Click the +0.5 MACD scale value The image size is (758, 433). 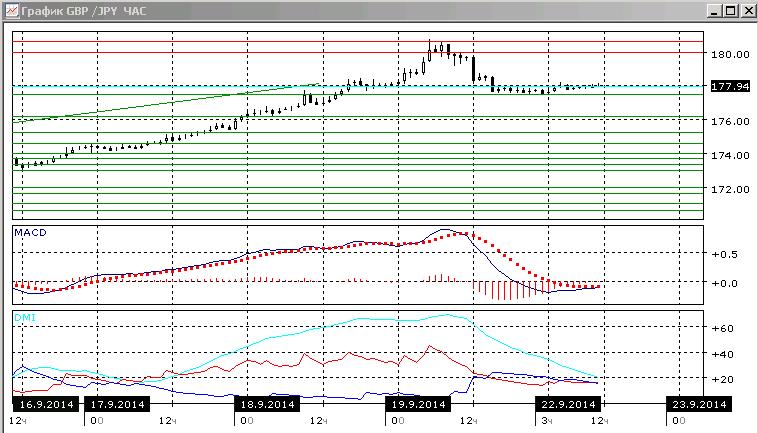(725, 254)
